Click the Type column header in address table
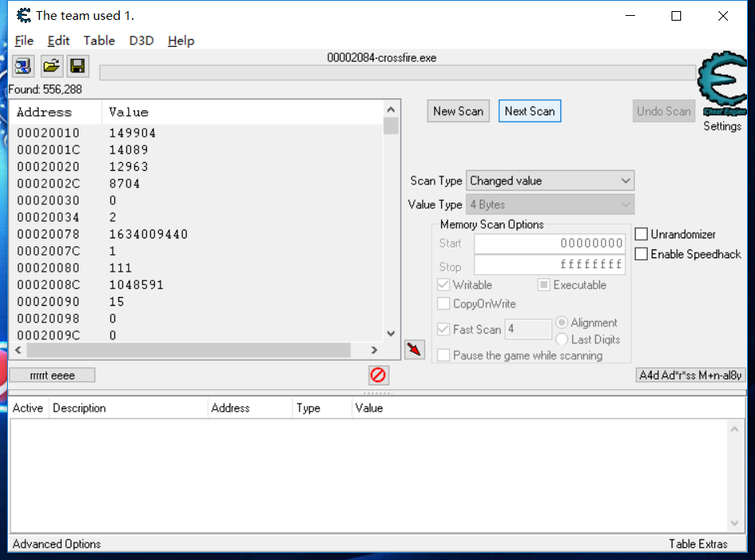Image resolution: width=755 pixels, height=560 pixels. (x=322, y=408)
